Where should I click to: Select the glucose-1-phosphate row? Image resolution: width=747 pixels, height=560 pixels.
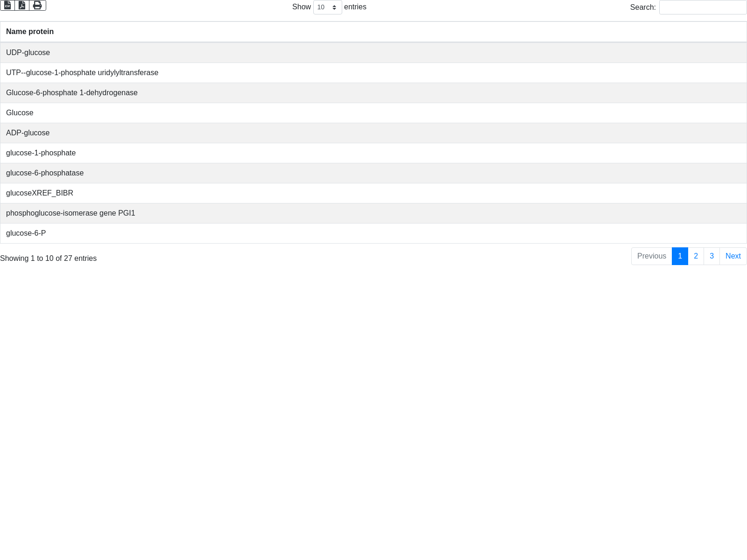41,153
